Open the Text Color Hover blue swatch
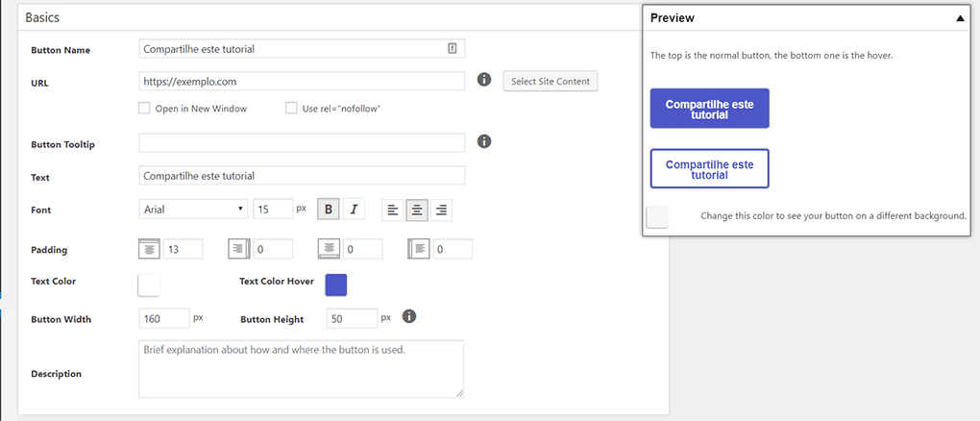980x421 pixels. [335, 285]
